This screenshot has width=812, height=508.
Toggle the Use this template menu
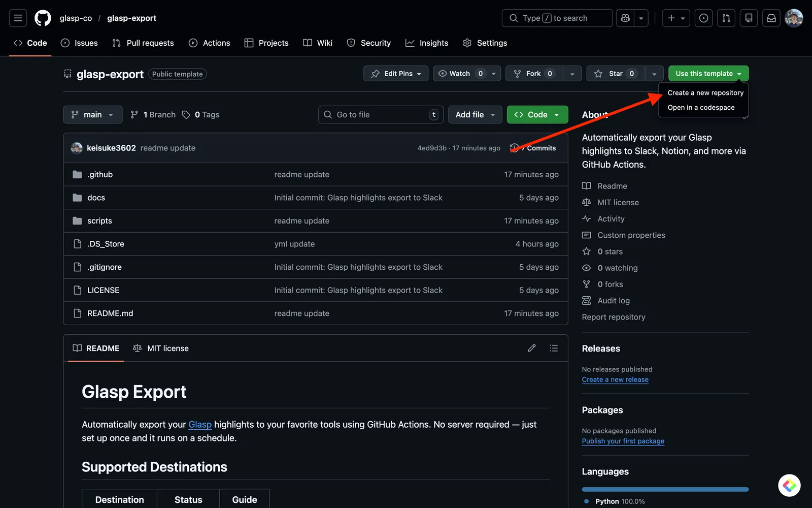(708, 74)
